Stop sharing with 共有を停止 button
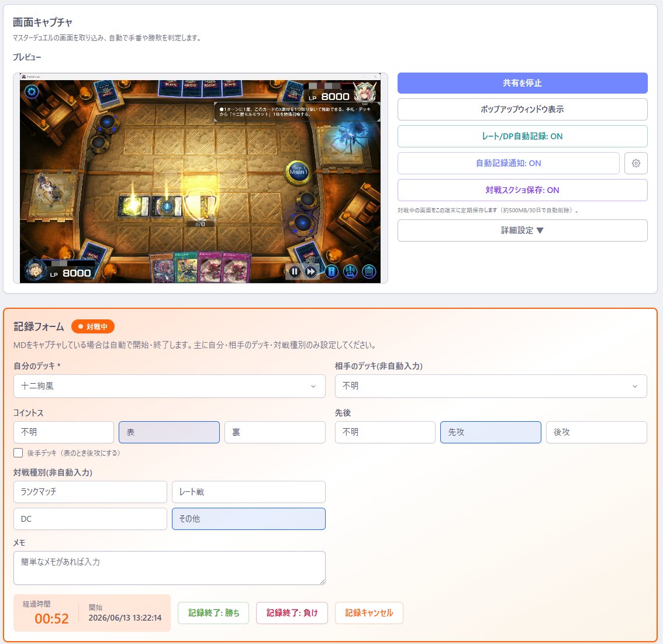 coord(522,83)
